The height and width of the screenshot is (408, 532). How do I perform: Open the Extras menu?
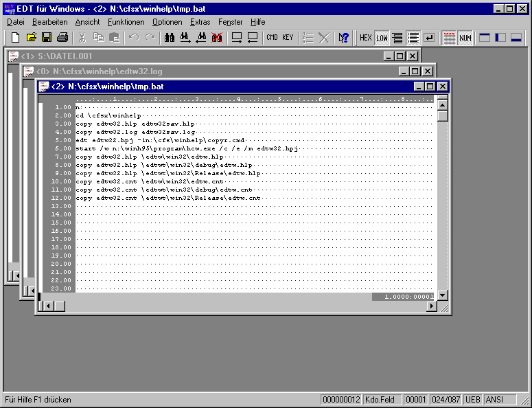tap(200, 22)
